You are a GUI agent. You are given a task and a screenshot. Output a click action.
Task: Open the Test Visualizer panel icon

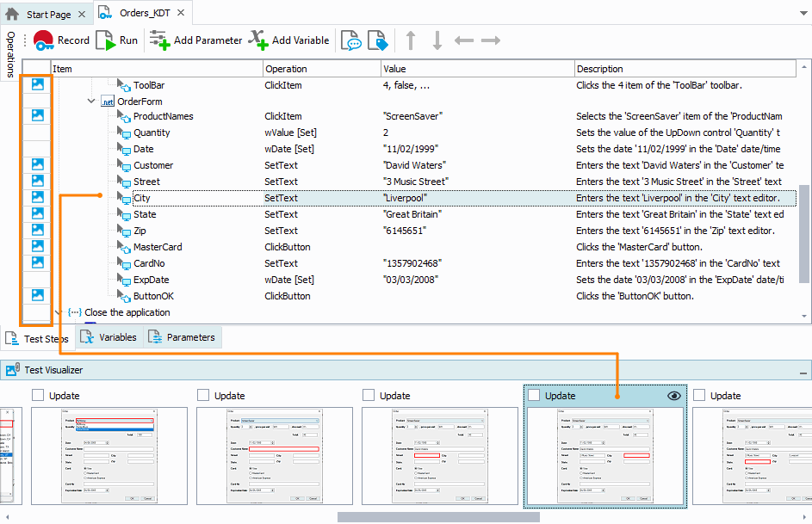pyautogui.click(x=12, y=370)
